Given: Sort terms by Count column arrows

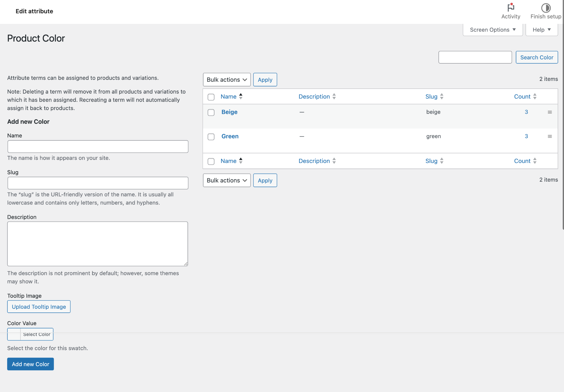Looking at the screenshot, I should [x=535, y=96].
